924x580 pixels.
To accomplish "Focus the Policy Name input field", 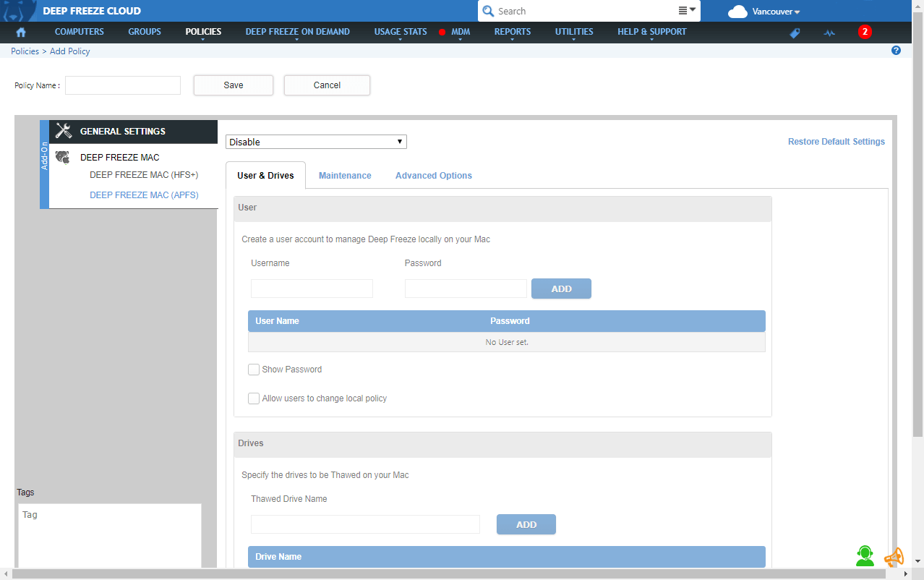I will (x=123, y=85).
